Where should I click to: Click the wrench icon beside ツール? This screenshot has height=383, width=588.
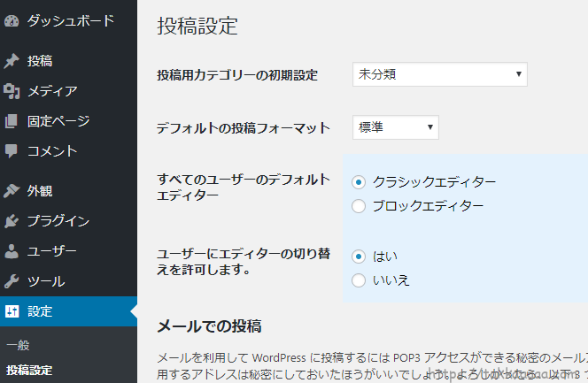[12, 281]
